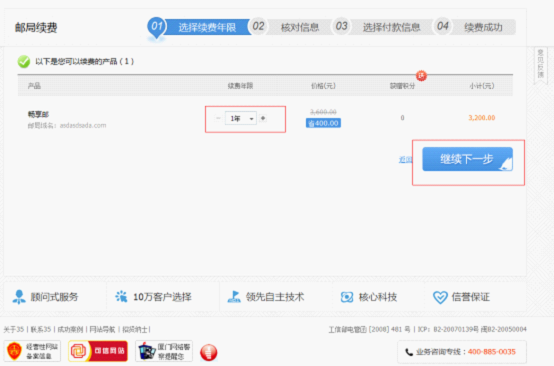Open the 意见反馈 side tab
The image size is (554, 366).
(540, 64)
